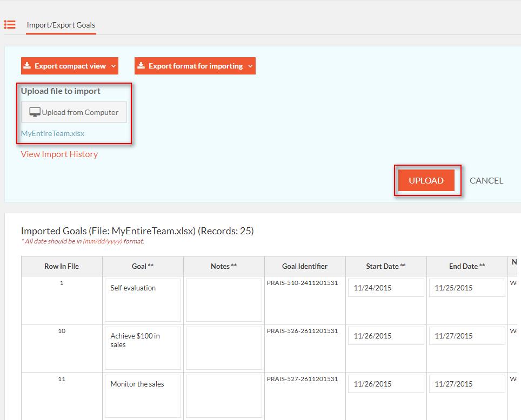This screenshot has height=420, width=521.
Task: Edit the Self evaluation goal field
Action: [143, 300]
